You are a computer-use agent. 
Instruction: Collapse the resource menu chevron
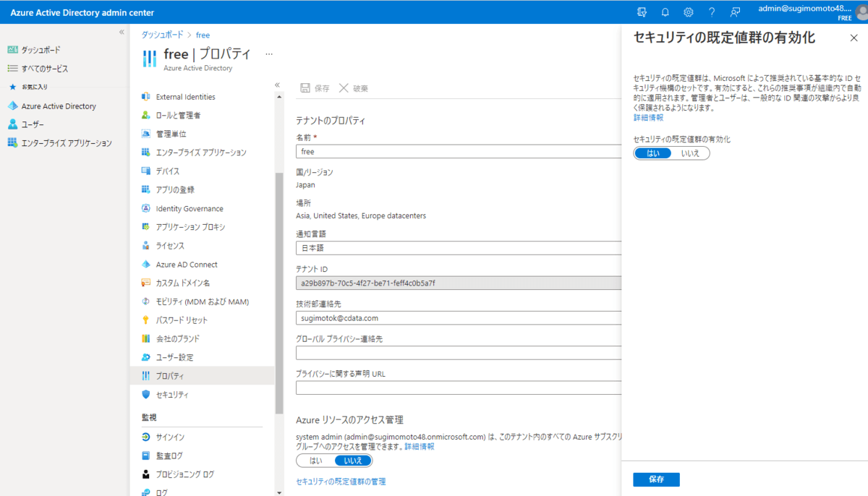(277, 85)
